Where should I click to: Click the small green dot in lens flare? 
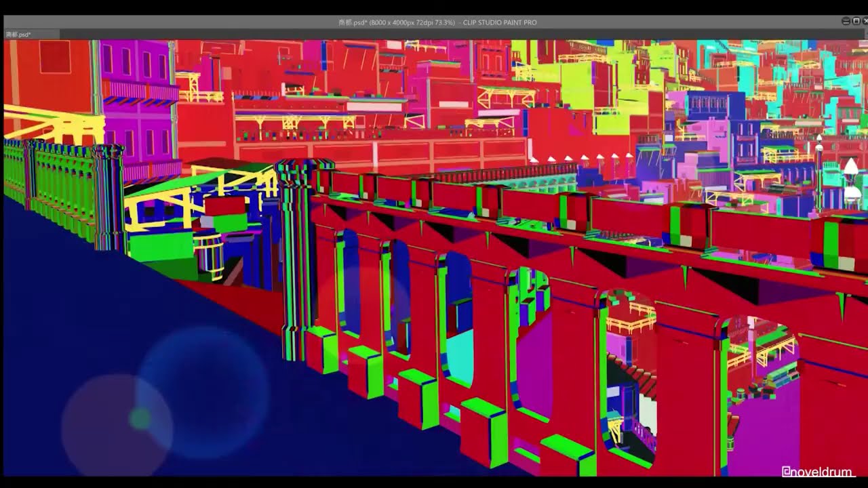pyautogui.click(x=140, y=419)
